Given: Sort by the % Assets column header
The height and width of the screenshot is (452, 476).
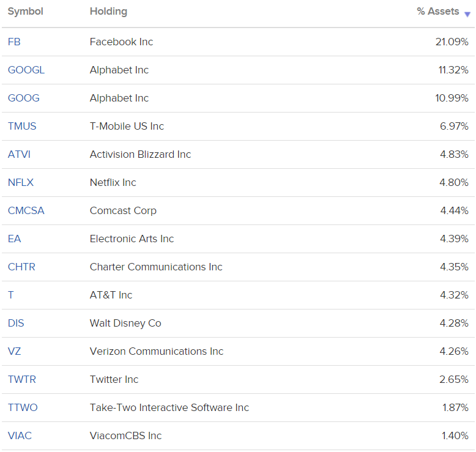Looking at the screenshot, I should pos(437,11).
